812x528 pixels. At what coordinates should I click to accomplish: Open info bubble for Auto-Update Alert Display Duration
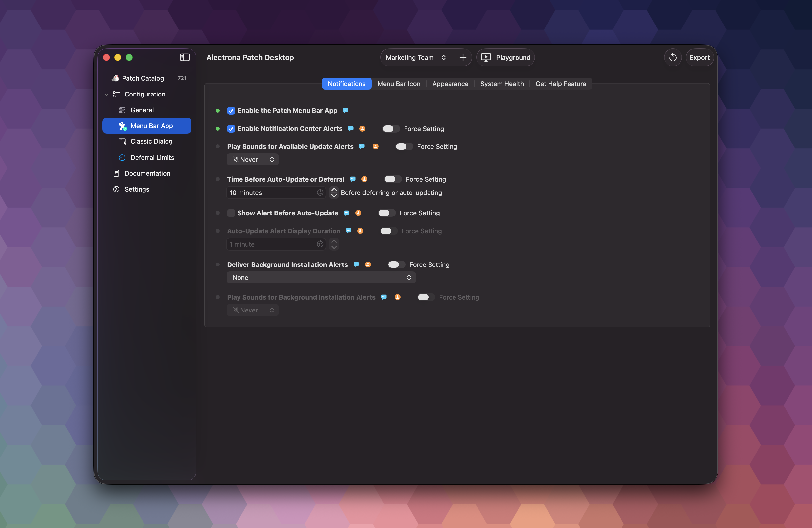click(348, 231)
